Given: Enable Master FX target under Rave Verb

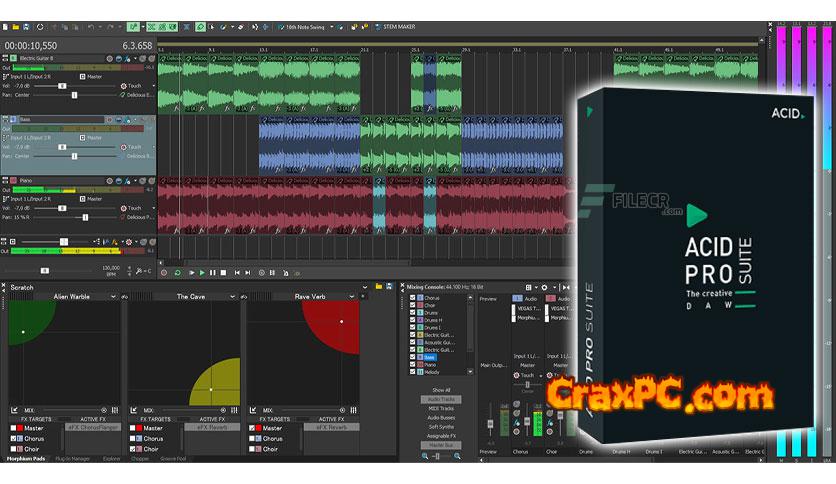Looking at the screenshot, I should (x=252, y=428).
